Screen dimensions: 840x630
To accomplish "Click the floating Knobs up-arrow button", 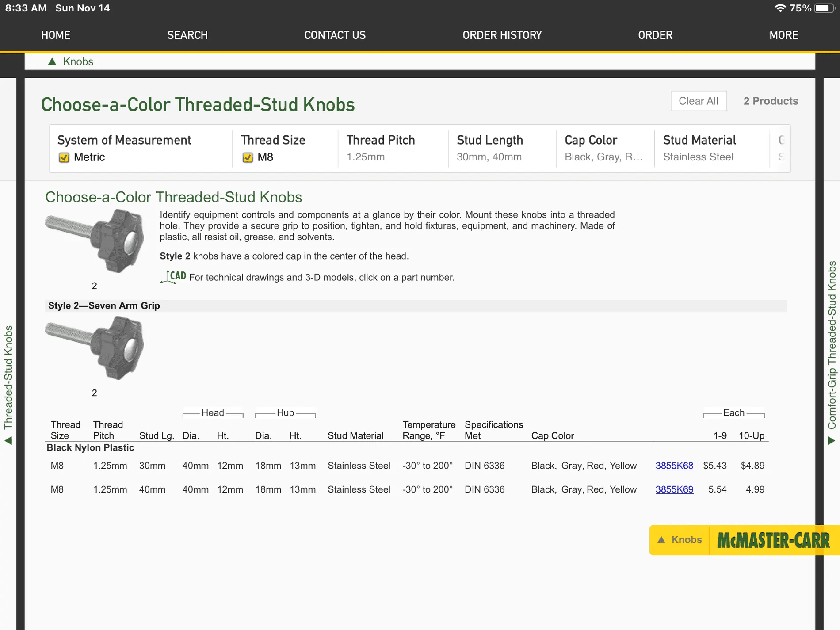I will pyautogui.click(x=680, y=540).
